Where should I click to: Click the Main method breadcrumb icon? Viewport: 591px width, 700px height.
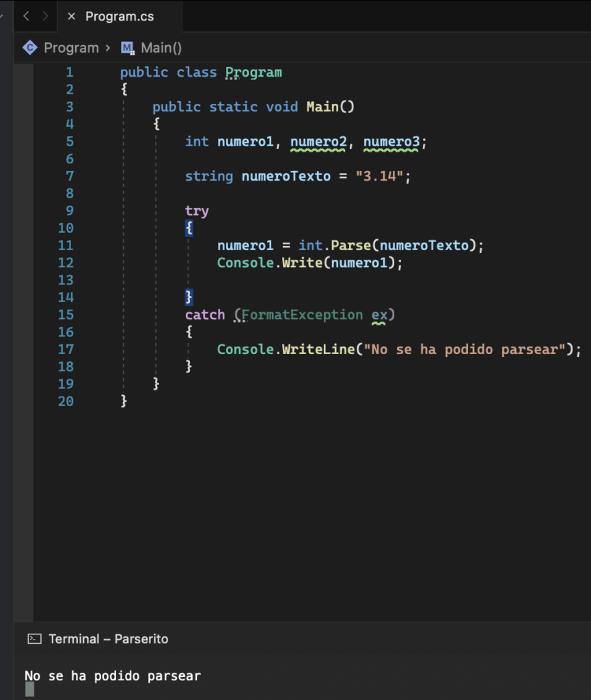(x=128, y=48)
